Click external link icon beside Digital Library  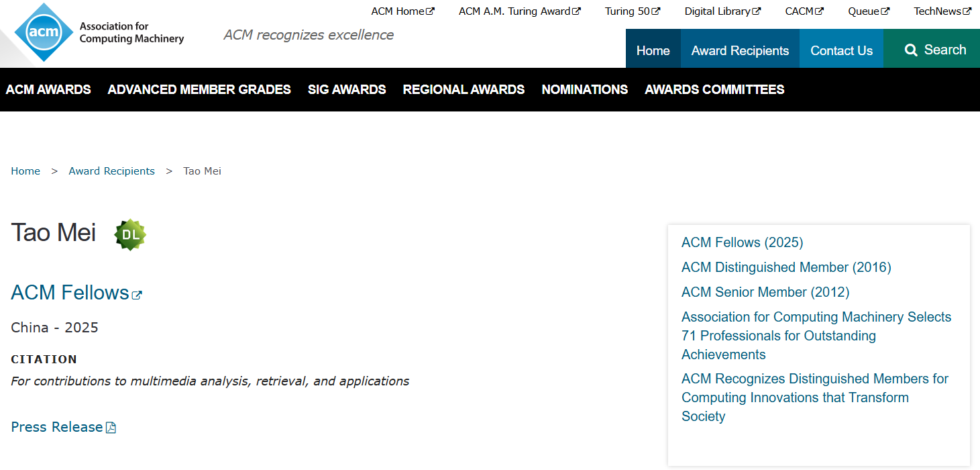click(756, 11)
